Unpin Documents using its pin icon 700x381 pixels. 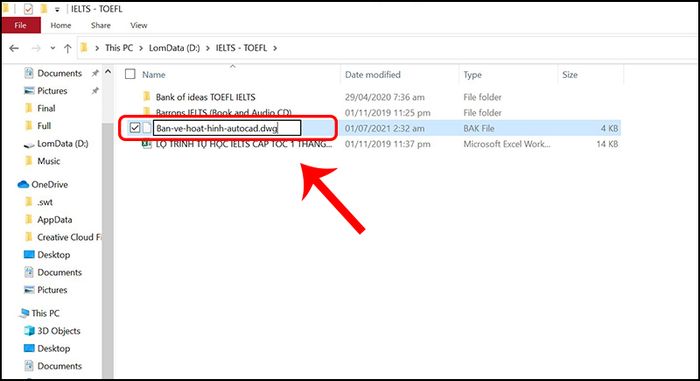tap(95, 73)
